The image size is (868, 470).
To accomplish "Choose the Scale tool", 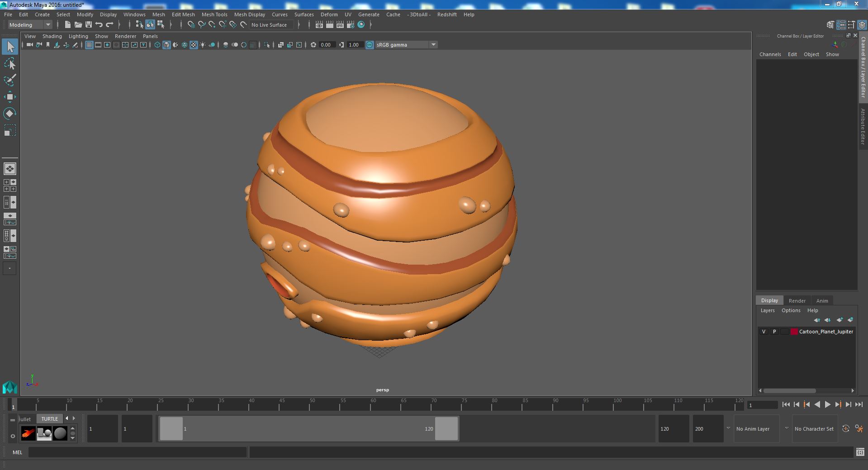I will tap(10, 130).
